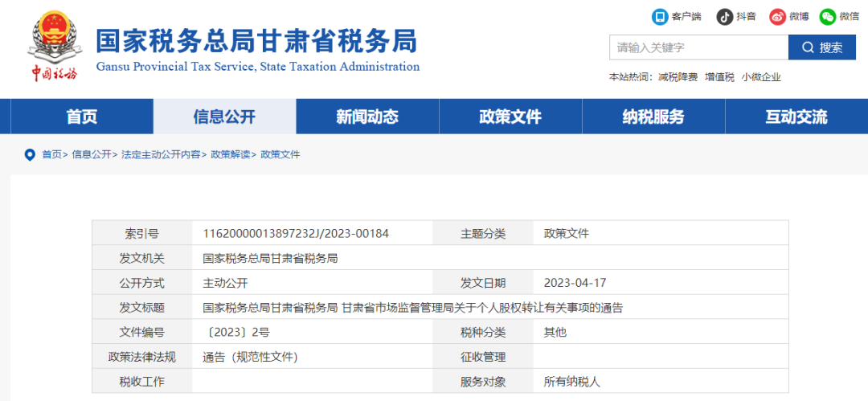Click the 税收工作 label cell

pyautogui.click(x=142, y=382)
